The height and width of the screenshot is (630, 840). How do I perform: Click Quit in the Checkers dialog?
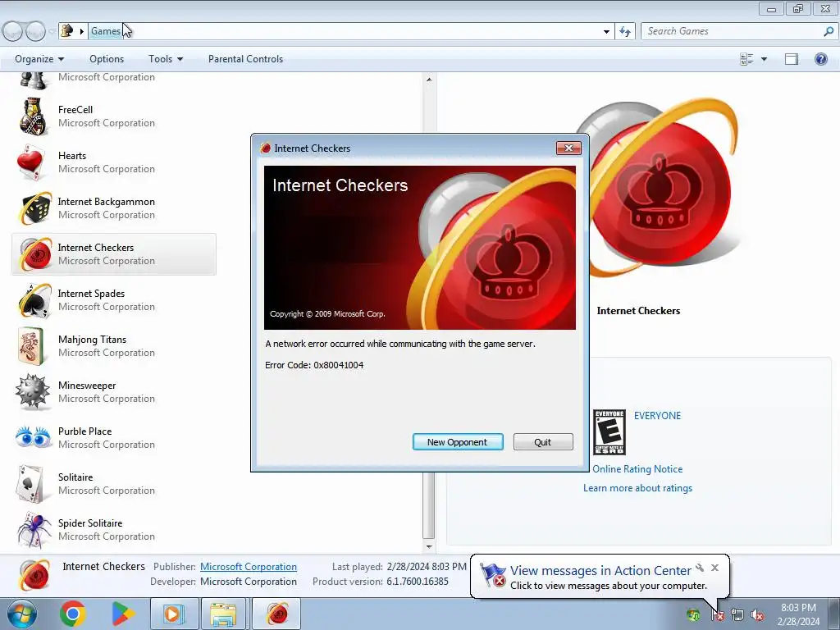click(543, 442)
